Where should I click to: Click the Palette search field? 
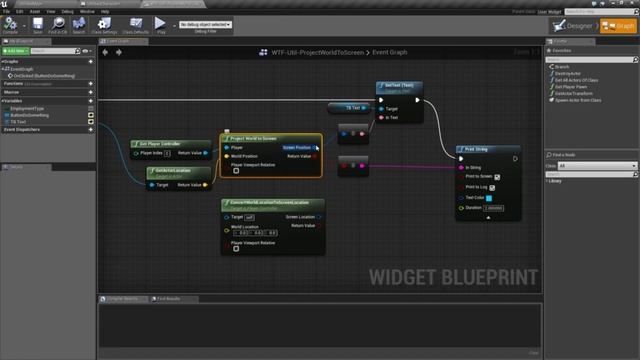pos(589,60)
